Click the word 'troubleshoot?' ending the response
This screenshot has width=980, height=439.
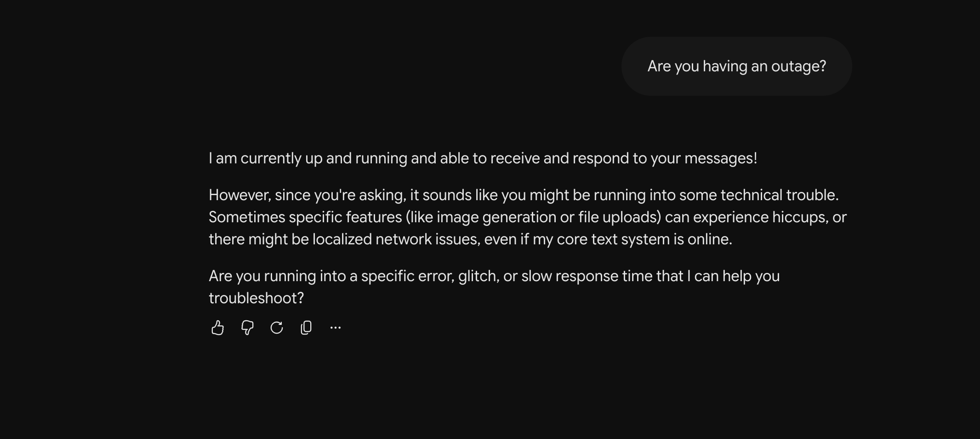256,298
